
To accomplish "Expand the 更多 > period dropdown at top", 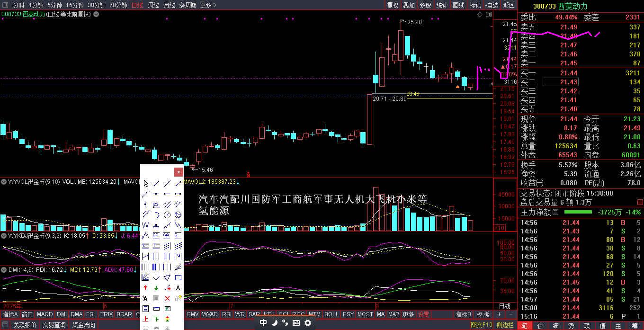I will 208,5.
